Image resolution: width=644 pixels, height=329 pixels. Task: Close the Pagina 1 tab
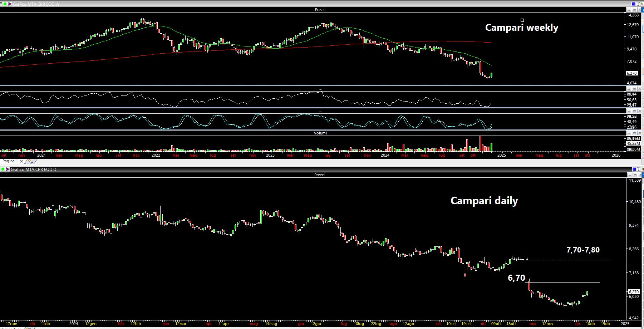[x=21, y=161]
